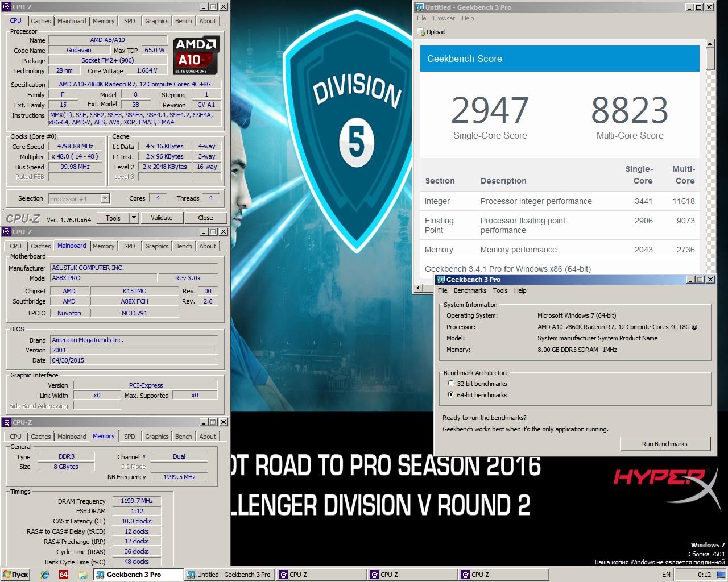Open Windows Explorer folder icon in taskbar

click(82, 575)
